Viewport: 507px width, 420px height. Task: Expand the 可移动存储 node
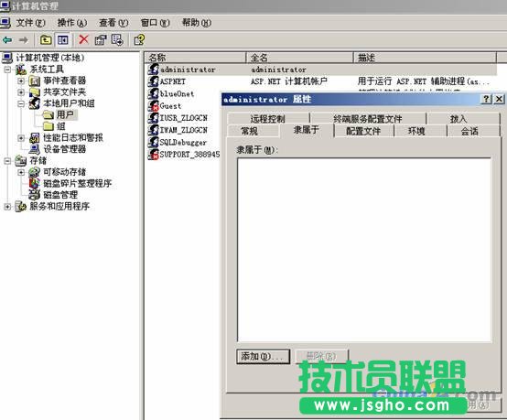[21, 172]
